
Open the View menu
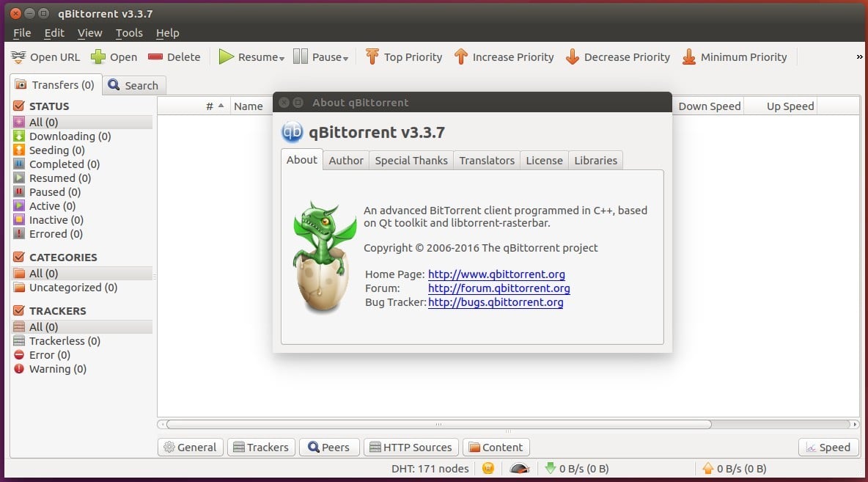click(89, 33)
